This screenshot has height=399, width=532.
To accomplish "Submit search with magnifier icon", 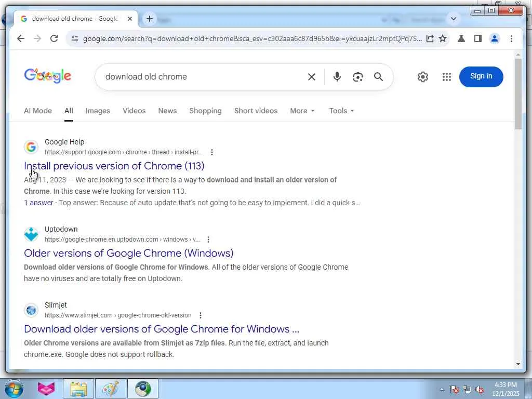I will point(379,77).
